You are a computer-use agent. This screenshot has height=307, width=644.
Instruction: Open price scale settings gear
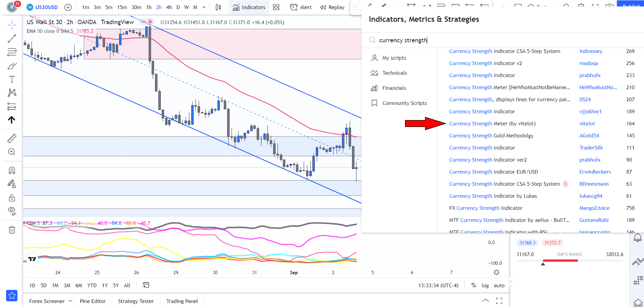(x=496, y=272)
